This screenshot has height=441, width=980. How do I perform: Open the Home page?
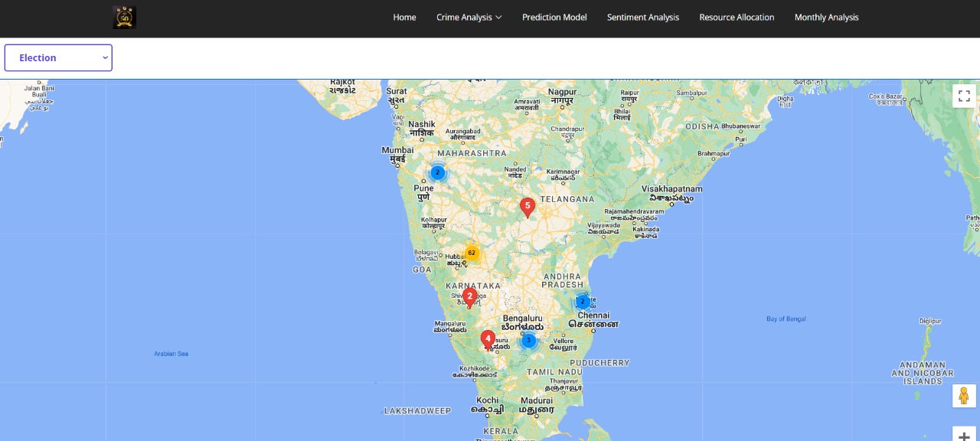[x=404, y=17]
